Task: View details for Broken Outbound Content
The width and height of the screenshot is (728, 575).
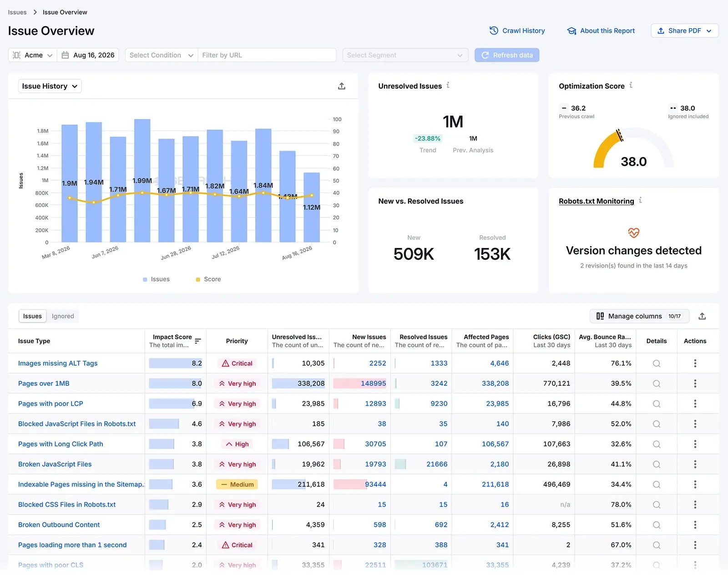Action: click(657, 525)
